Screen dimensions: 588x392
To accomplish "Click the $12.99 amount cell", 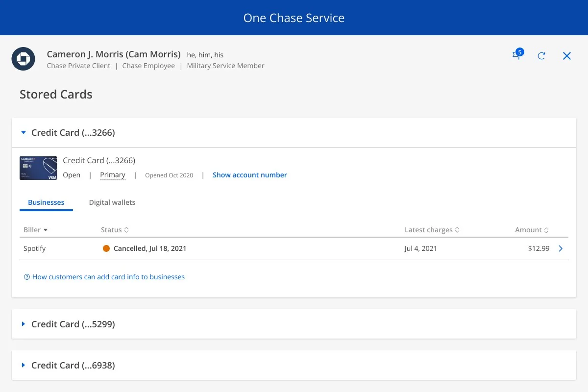I will pos(539,248).
